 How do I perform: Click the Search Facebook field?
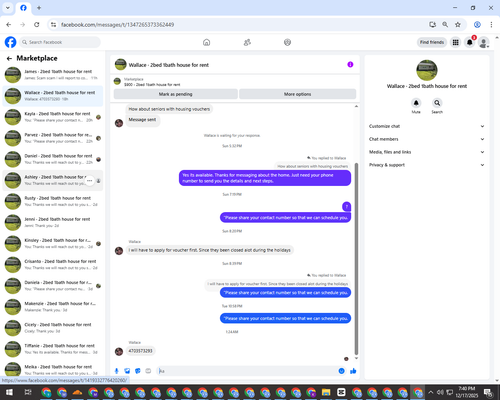tap(60, 42)
